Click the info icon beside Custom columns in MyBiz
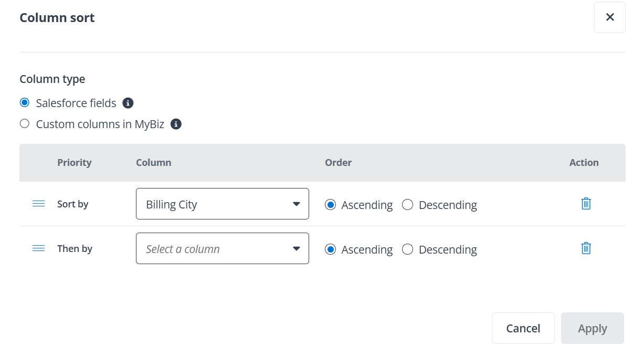Viewport: 644px width, 356px height. click(x=176, y=124)
